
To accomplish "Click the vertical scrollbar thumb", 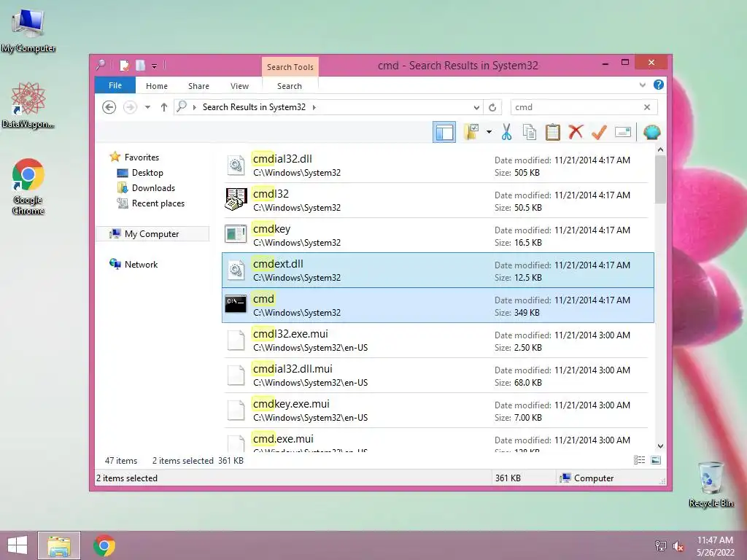I will click(x=660, y=179).
